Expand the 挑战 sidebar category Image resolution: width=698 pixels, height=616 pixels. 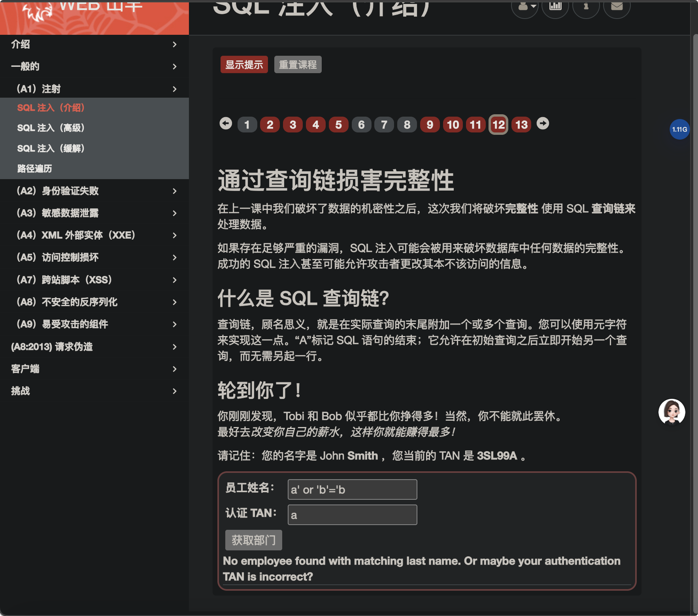[94, 391]
